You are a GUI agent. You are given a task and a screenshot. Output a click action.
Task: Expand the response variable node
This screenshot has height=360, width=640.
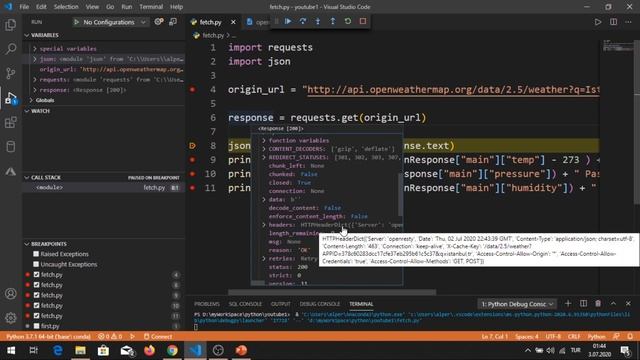point(35,90)
